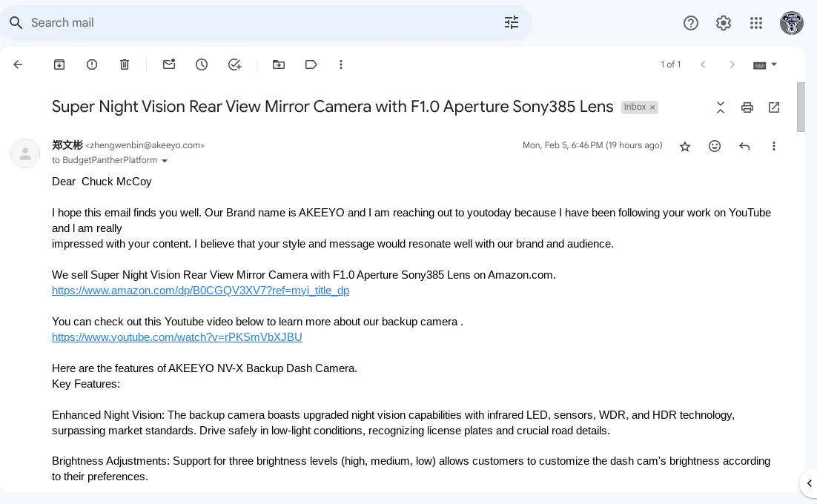Open the Move to folder icon
The height and width of the screenshot is (504, 817).
point(279,64)
